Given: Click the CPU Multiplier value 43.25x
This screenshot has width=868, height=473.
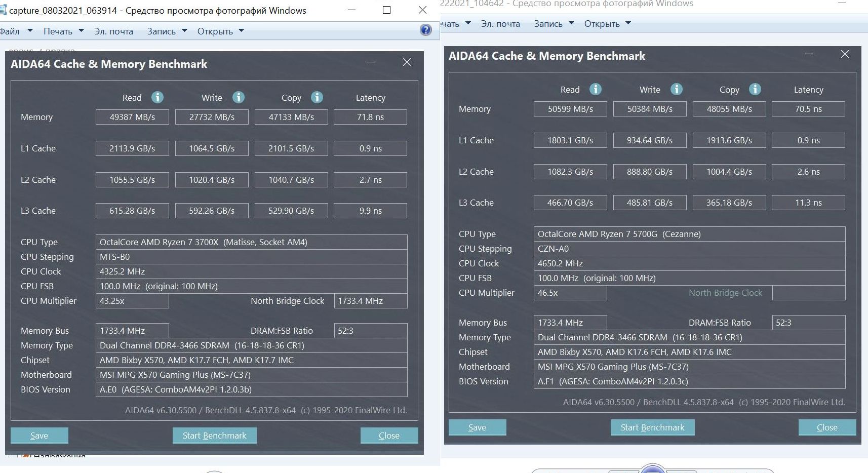Looking at the screenshot, I should [132, 301].
